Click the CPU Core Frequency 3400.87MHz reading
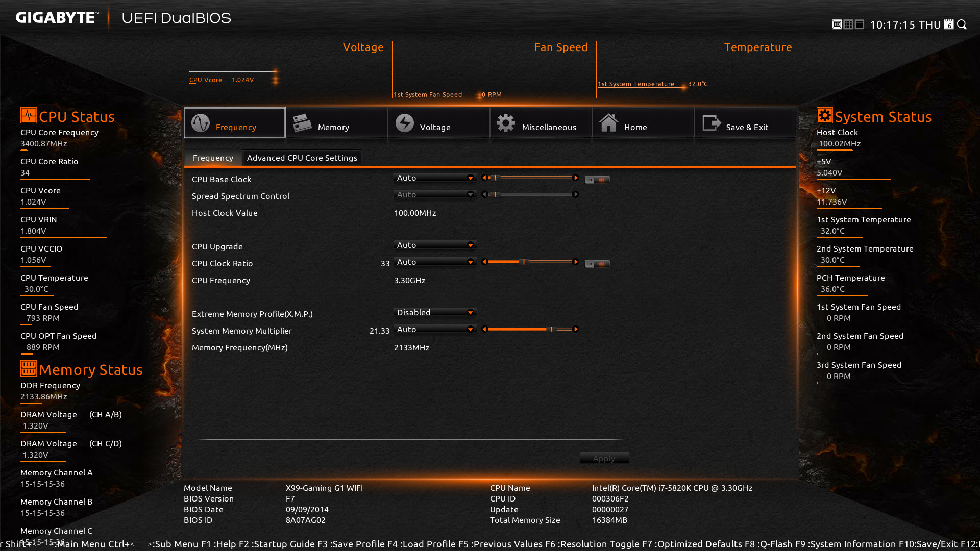This screenshot has height=551, width=980. pos(44,143)
